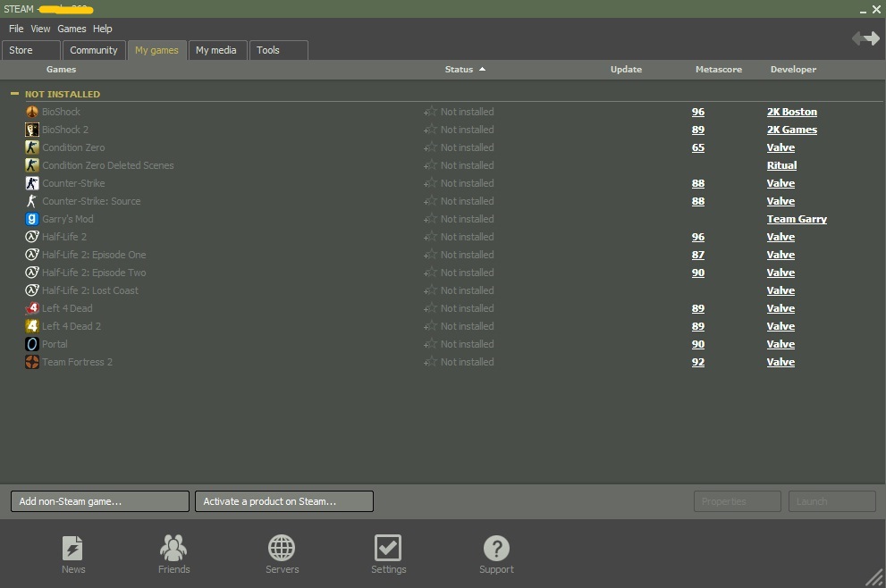Click the Team Fortress 2 icon
Image resolution: width=886 pixels, height=588 pixels.
32,362
